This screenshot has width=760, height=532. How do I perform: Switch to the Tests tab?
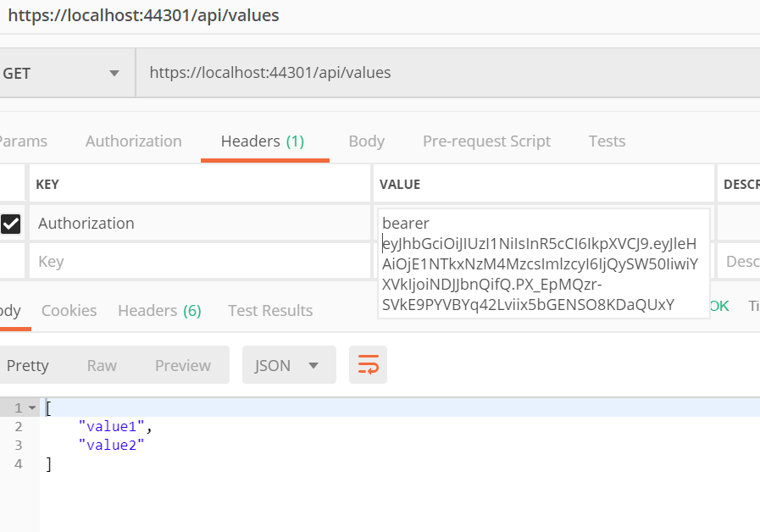607,141
